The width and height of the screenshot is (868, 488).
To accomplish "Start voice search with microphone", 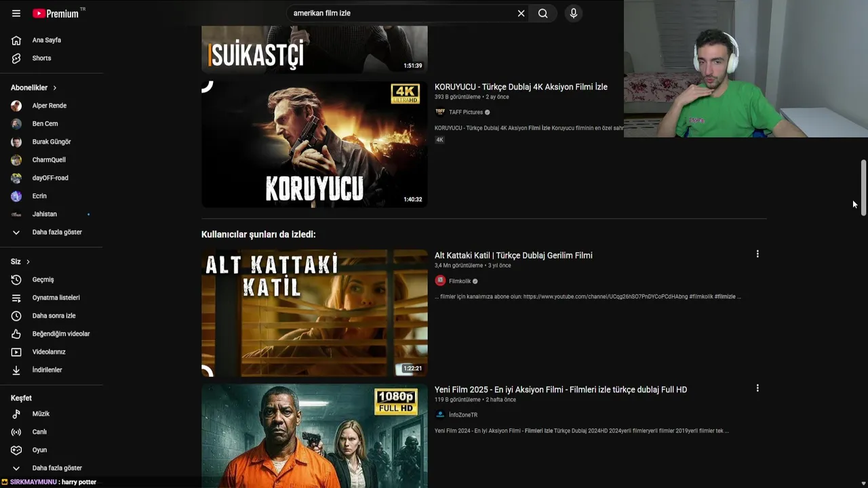I will click(573, 14).
